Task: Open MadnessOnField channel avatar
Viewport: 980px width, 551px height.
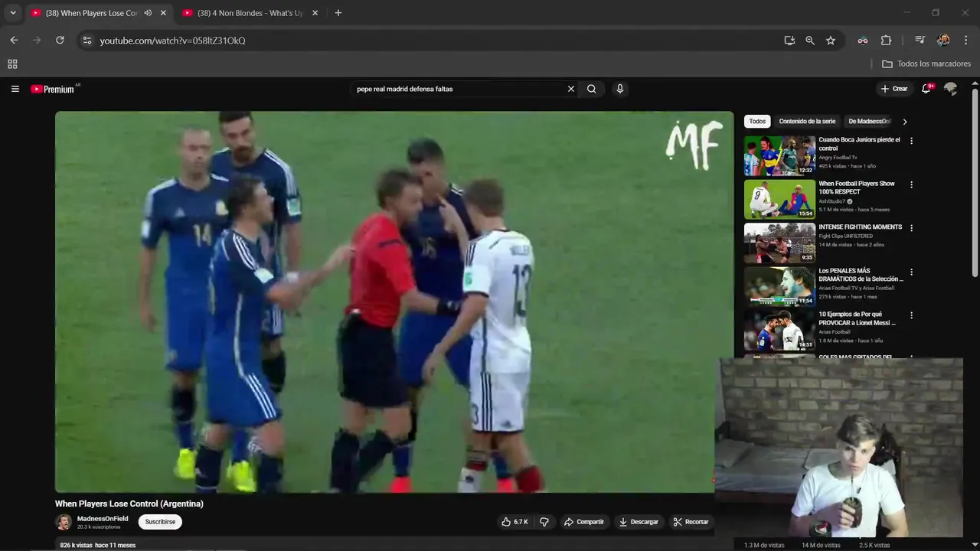Action: (x=64, y=522)
